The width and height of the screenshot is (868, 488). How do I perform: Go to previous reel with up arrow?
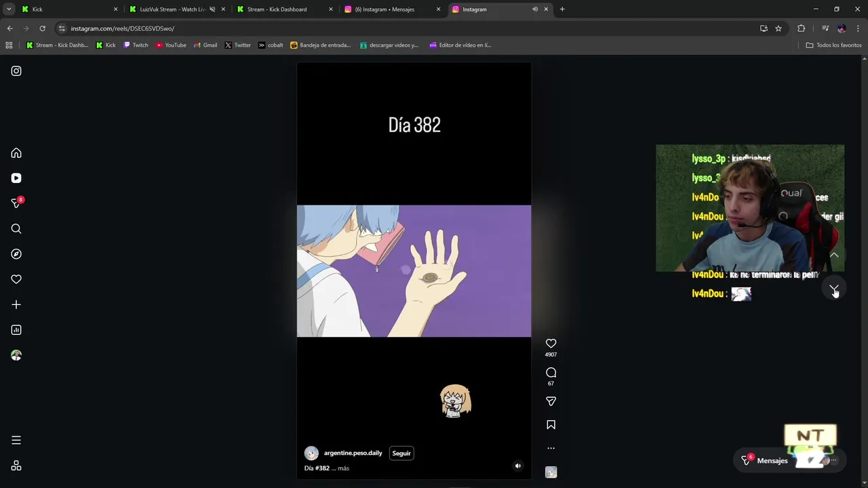pyautogui.click(x=834, y=256)
